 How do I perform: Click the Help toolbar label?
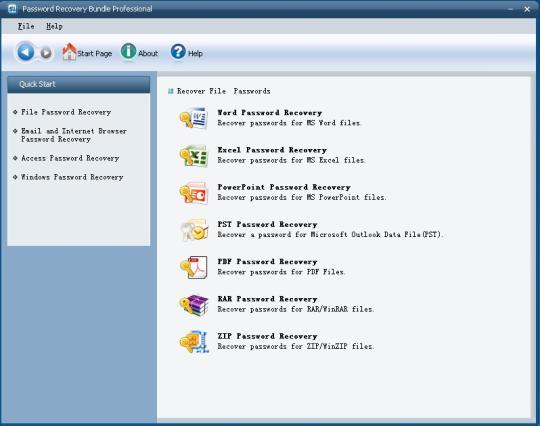point(195,53)
